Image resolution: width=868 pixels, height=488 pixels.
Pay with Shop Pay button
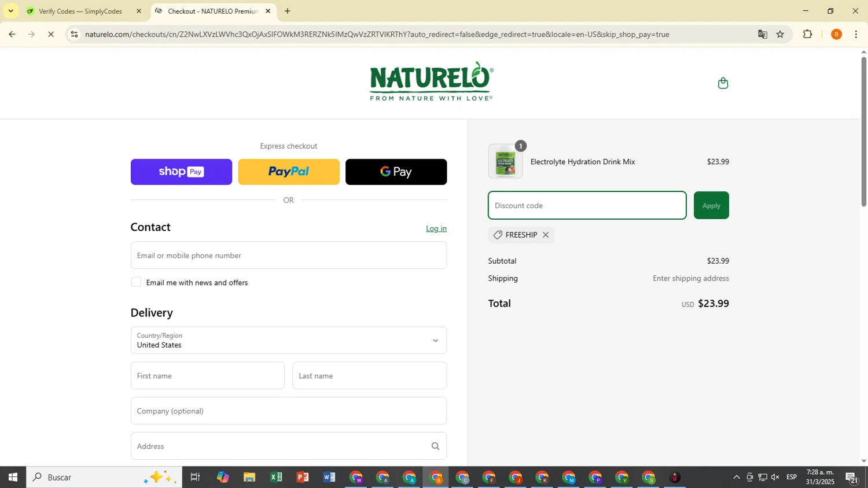tap(181, 172)
